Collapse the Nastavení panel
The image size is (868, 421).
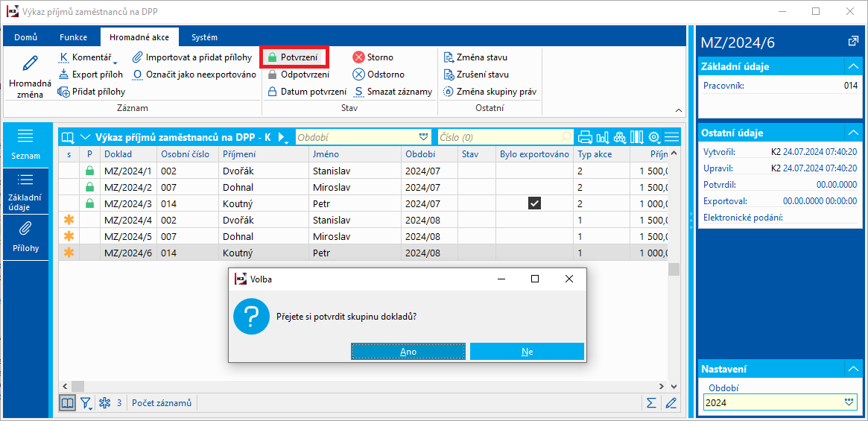coord(852,369)
